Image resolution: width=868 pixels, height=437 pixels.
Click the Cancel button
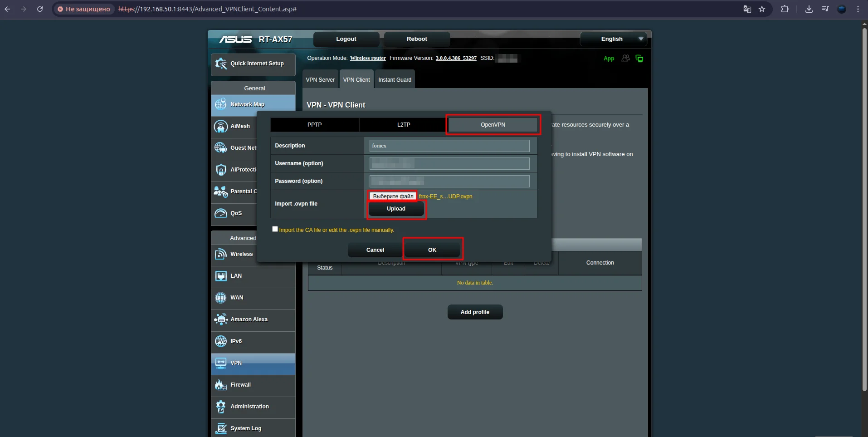click(x=375, y=250)
